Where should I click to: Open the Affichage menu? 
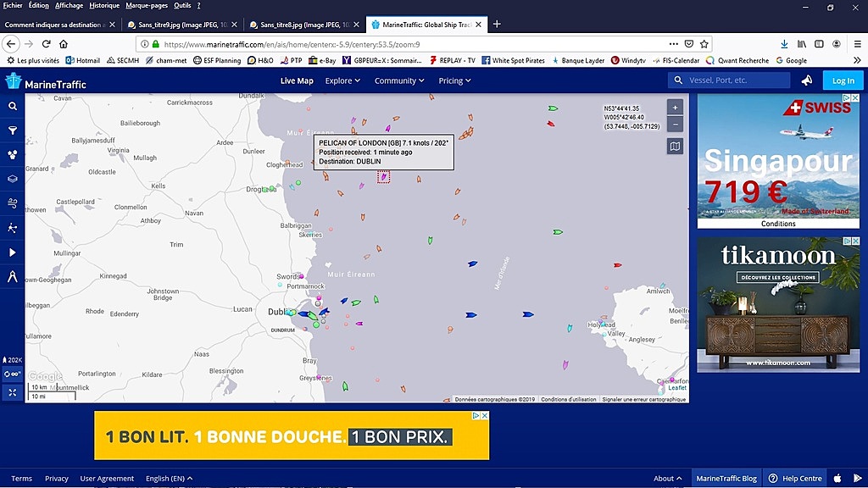(x=70, y=6)
